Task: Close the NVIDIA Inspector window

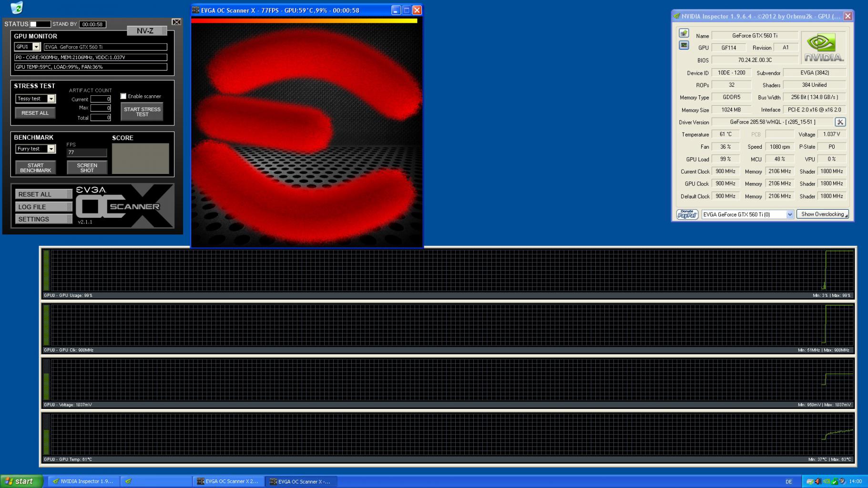Action: (848, 16)
